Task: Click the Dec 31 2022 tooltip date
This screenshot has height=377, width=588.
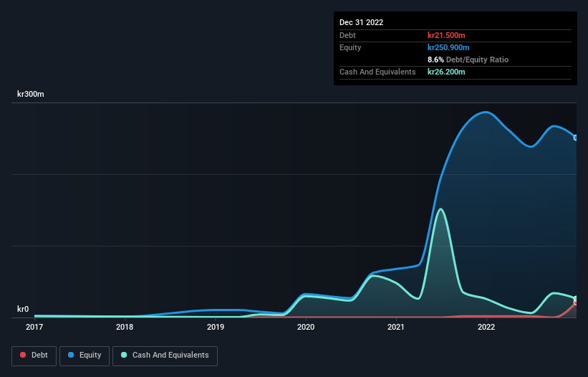Action: click(361, 22)
